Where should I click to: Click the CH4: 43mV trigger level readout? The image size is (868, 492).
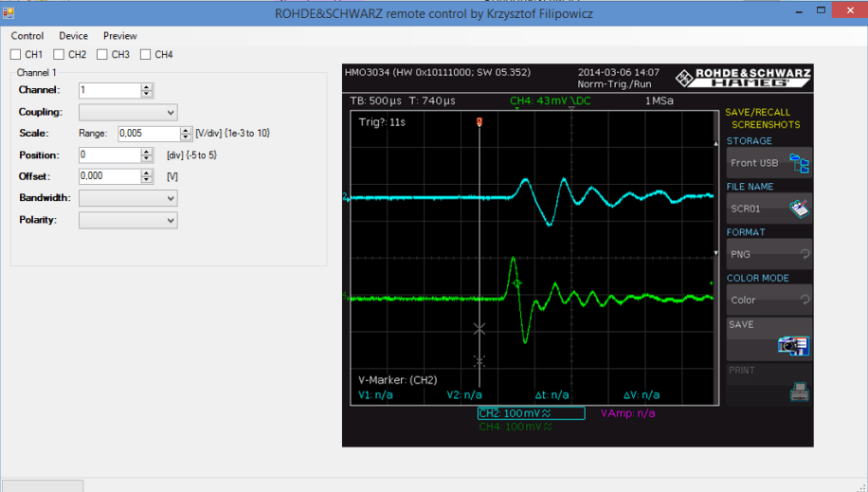click(551, 100)
